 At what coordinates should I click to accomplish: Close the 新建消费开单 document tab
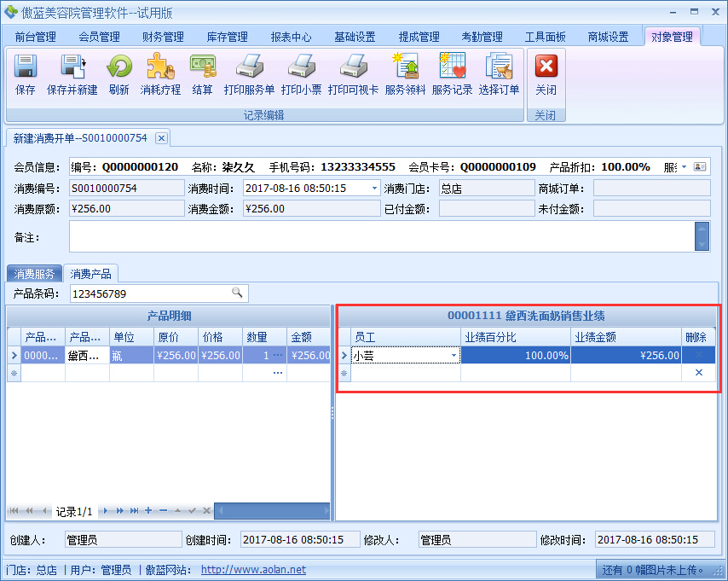coord(162,138)
